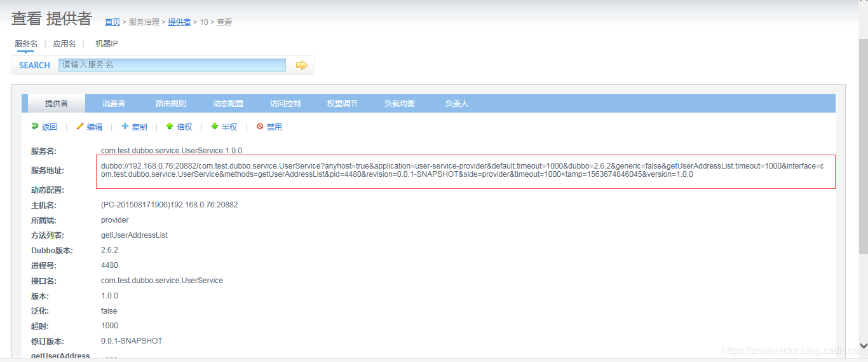This screenshot has height=362, width=868.
Task: Open the 消费者 tab
Action: (x=114, y=104)
